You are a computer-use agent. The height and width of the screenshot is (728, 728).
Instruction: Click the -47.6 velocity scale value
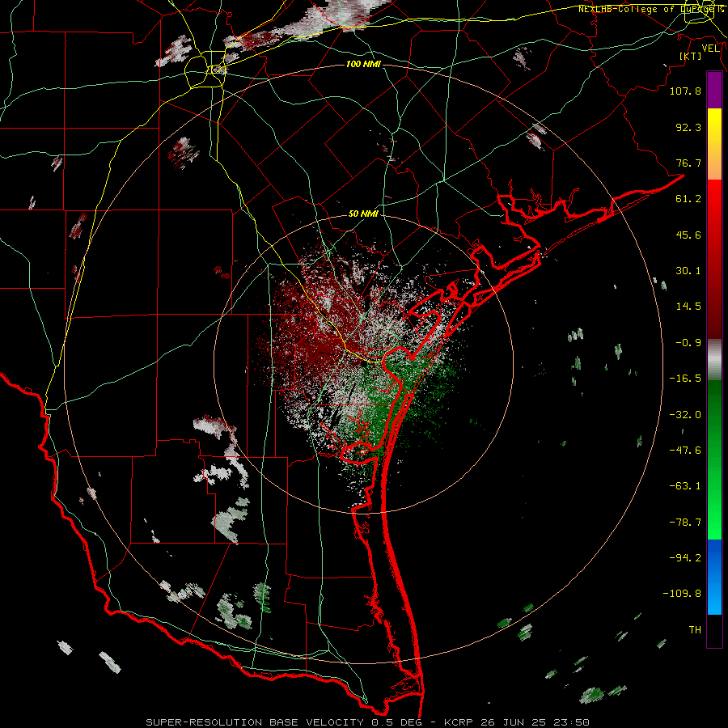click(x=685, y=451)
